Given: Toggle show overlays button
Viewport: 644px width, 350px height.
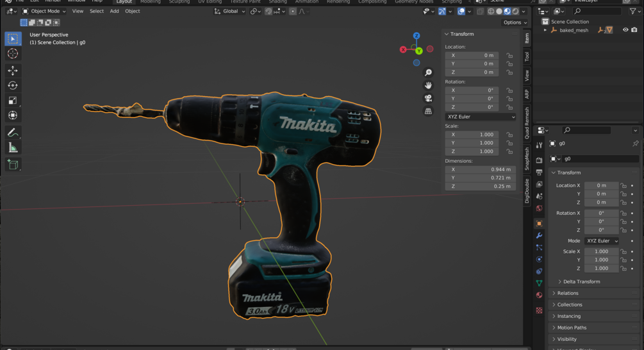Looking at the screenshot, I should (461, 12).
